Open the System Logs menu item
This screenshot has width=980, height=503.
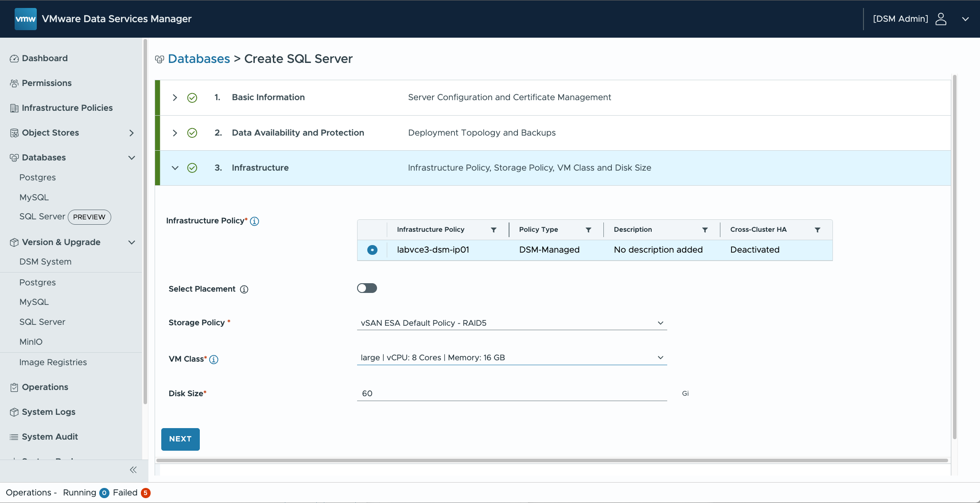click(48, 412)
